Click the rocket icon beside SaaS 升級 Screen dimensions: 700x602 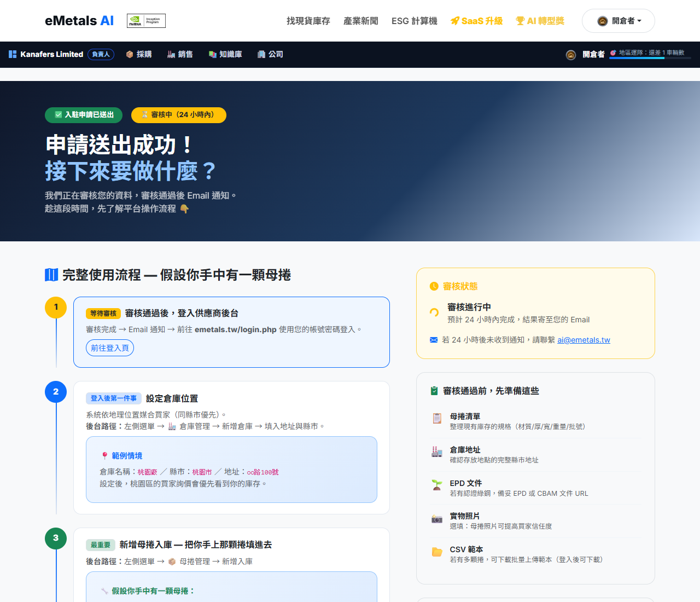point(454,21)
